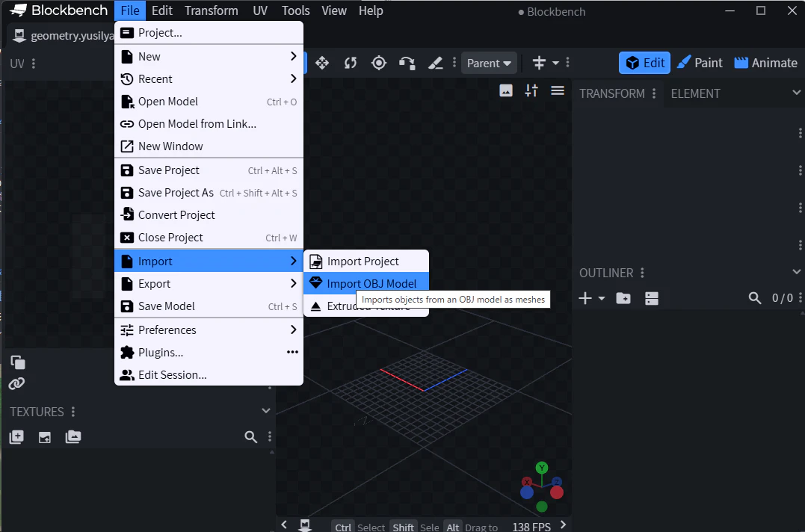Choose Save Model

209,306
